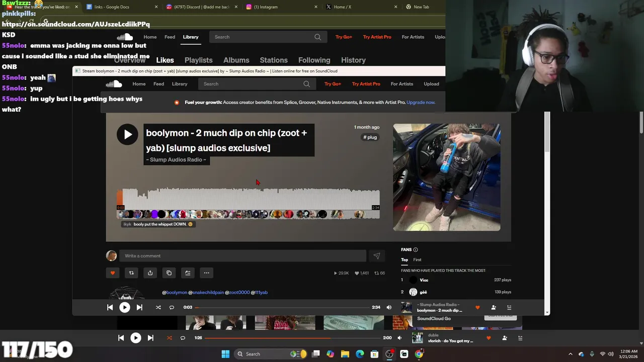Open the @snakechildpain mention link

click(x=206, y=293)
